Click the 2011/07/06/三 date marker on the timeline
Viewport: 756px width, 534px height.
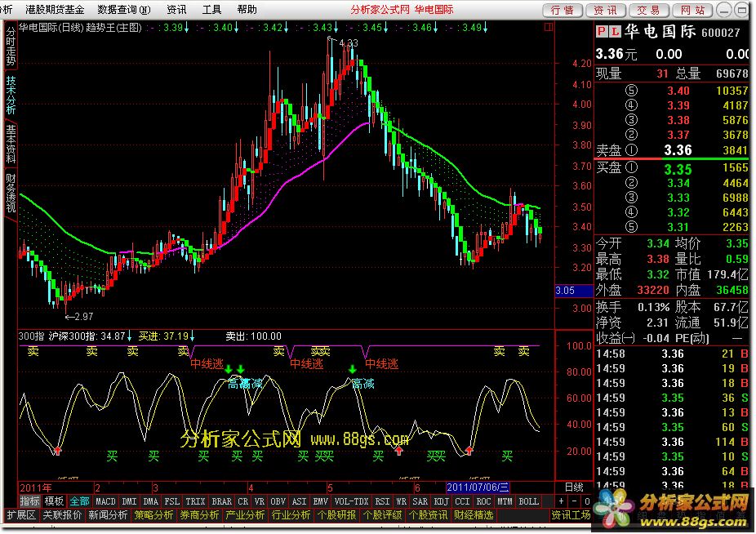pos(478,487)
